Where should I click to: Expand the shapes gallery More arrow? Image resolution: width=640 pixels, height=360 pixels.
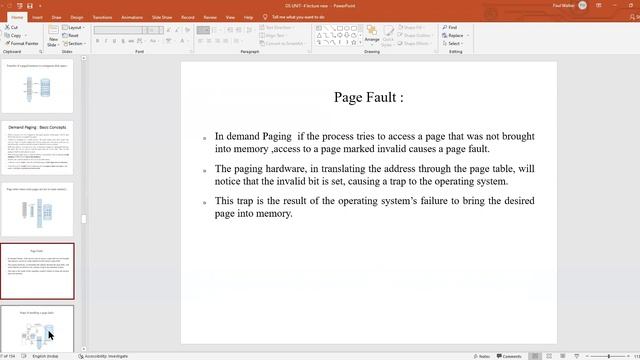(x=360, y=42)
